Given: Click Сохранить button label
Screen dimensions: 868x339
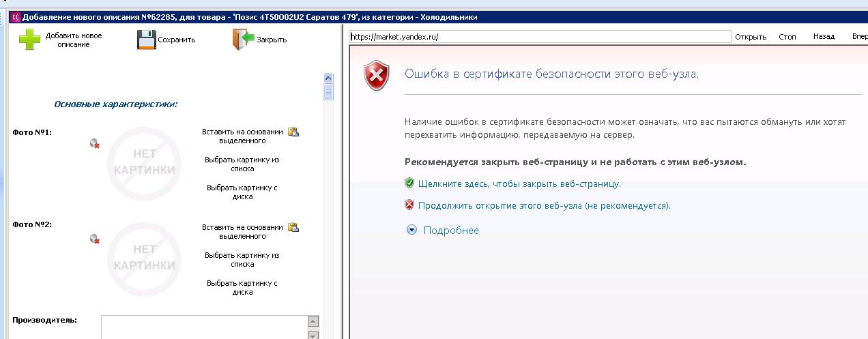Looking at the screenshot, I should point(177,40).
